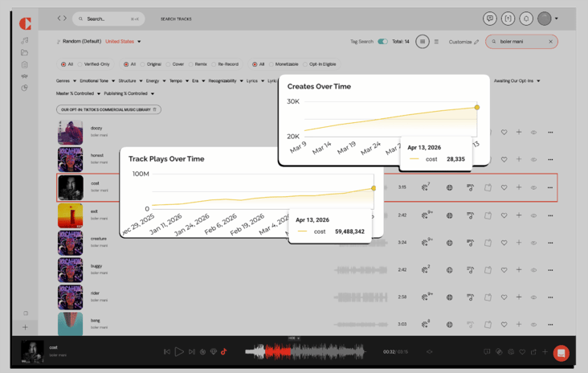The image size is (588, 373).
Task: Click the user profile avatar
Action: [545, 18]
